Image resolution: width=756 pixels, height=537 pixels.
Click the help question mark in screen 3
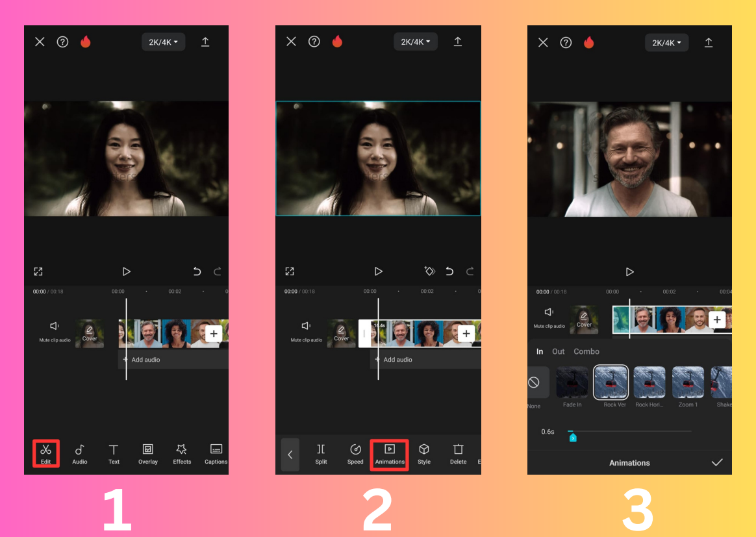(x=566, y=42)
